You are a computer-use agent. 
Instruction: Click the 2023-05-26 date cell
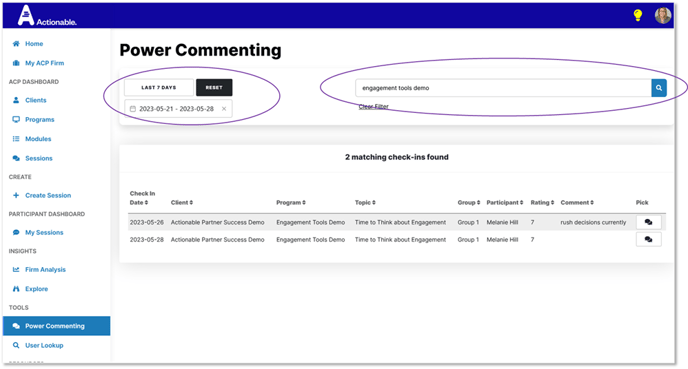click(x=147, y=222)
